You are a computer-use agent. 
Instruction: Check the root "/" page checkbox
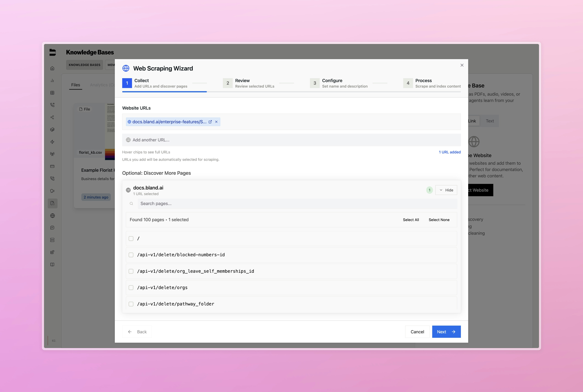131,238
